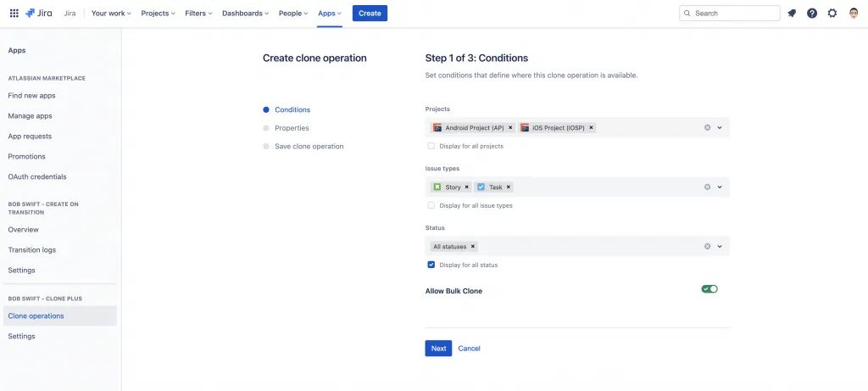Click inside the Issue types field
868x391 pixels.
tap(577, 187)
